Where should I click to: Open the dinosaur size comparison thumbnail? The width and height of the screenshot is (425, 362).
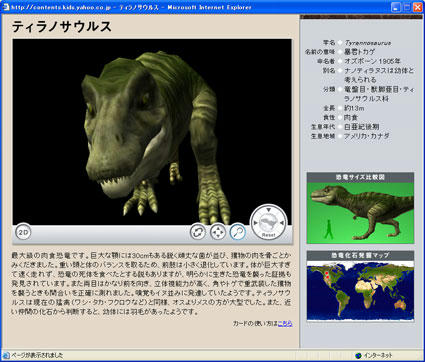[360, 213]
